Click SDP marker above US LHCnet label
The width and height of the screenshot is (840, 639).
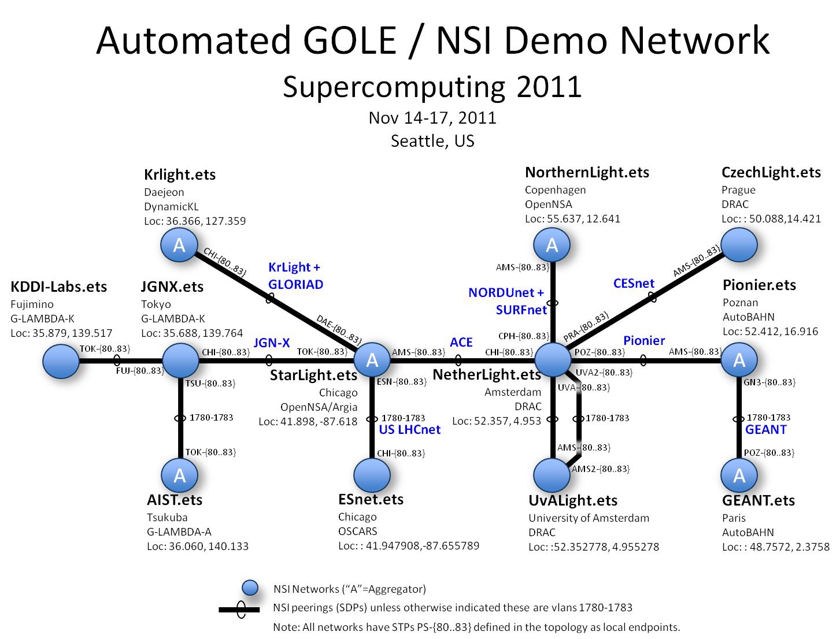pos(372,419)
